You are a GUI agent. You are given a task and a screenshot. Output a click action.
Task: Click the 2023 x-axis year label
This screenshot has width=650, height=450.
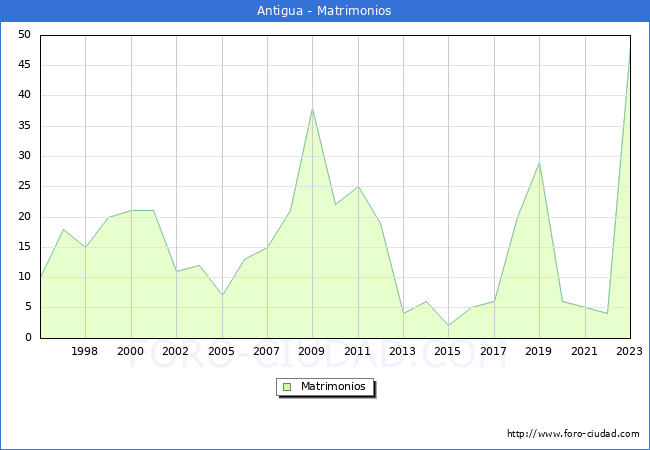tap(630, 351)
